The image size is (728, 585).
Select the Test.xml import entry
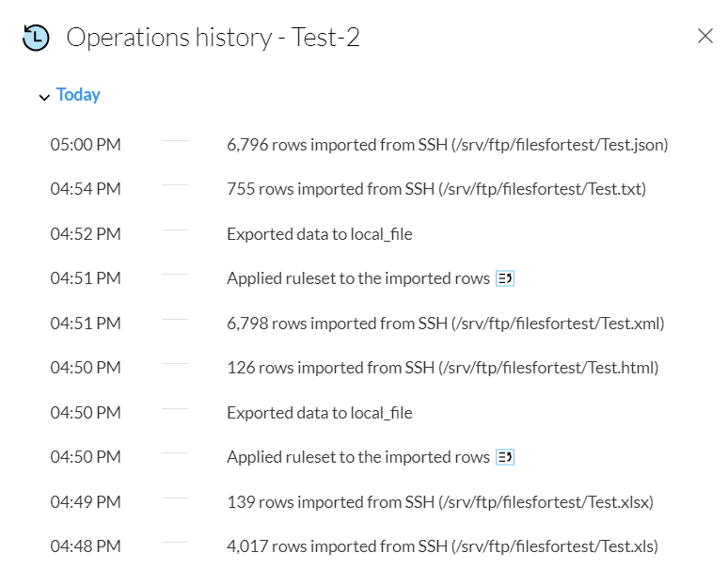445,324
